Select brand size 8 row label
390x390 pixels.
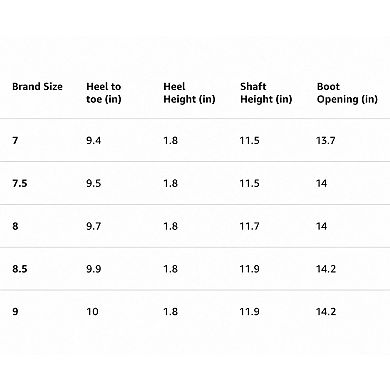click(15, 226)
